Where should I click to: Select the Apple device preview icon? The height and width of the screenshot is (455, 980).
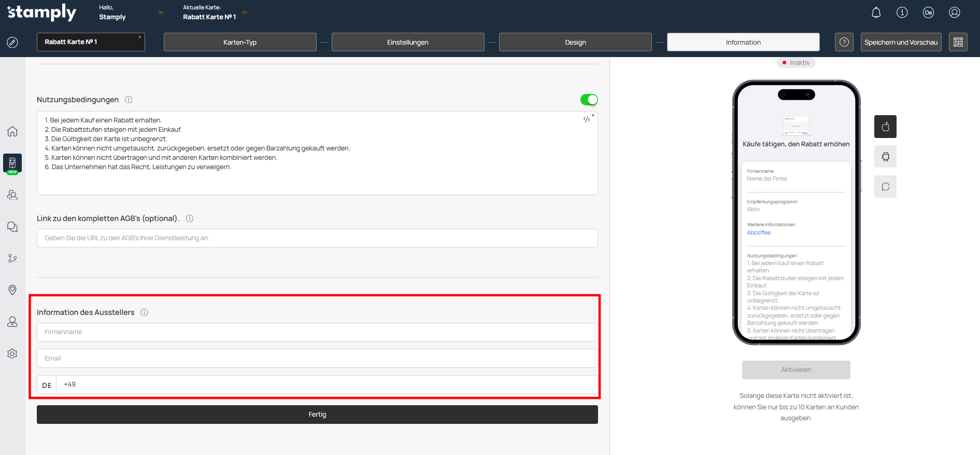pyautogui.click(x=885, y=127)
